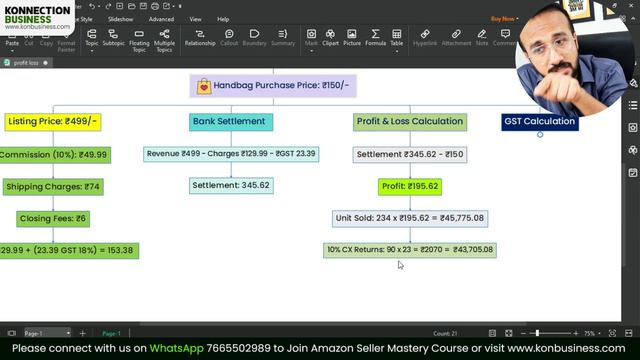This screenshot has height=360, width=640.
Task: Insert a Callout on the topic
Action: (229, 38)
